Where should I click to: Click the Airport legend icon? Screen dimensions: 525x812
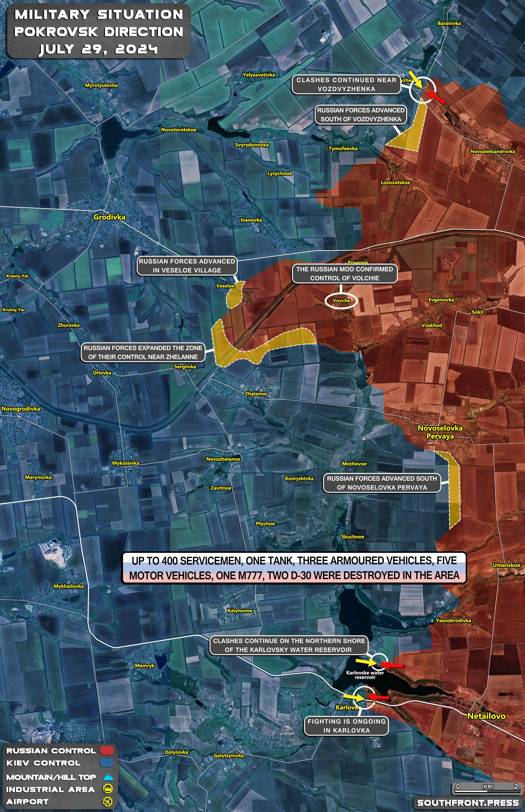pos(108,801)
